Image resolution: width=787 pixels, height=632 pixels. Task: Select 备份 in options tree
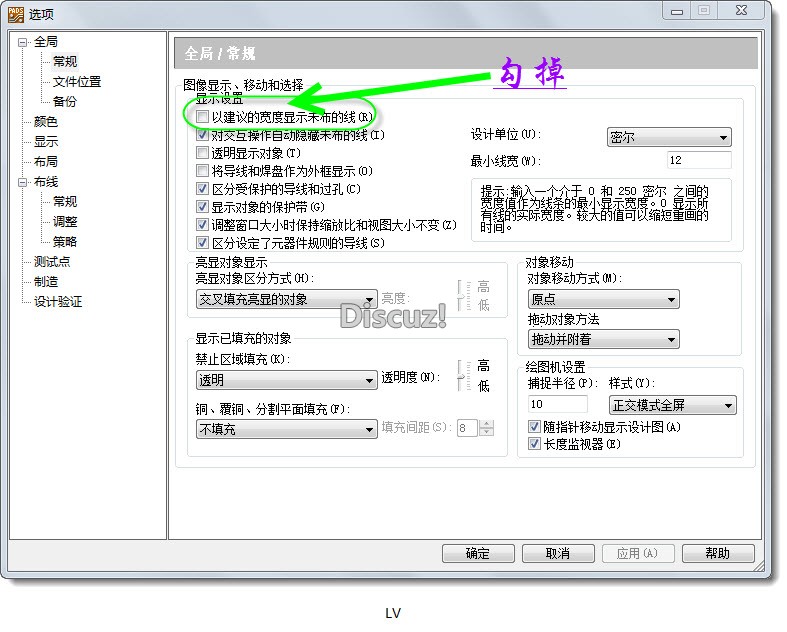tap(65, 102)
